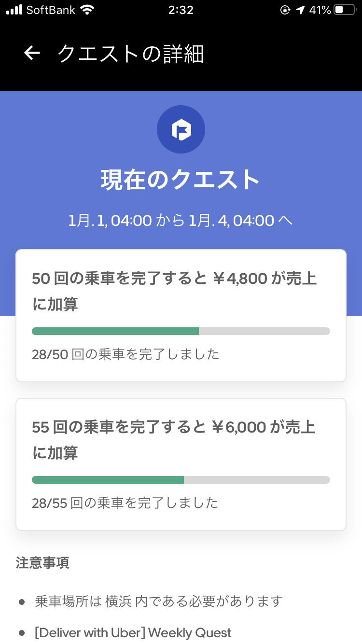Tap the 横浜 pickup location note
This screenshot has width=362, height=644.
158,602
